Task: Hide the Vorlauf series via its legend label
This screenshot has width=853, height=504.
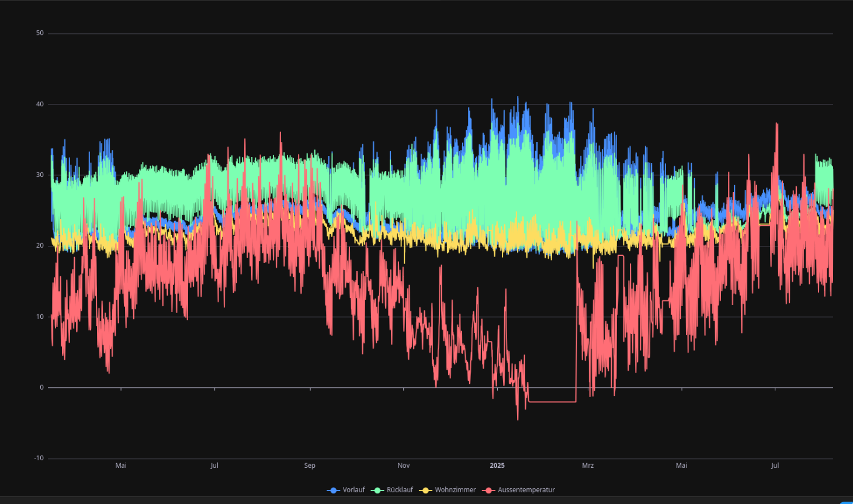Action: 353,490
